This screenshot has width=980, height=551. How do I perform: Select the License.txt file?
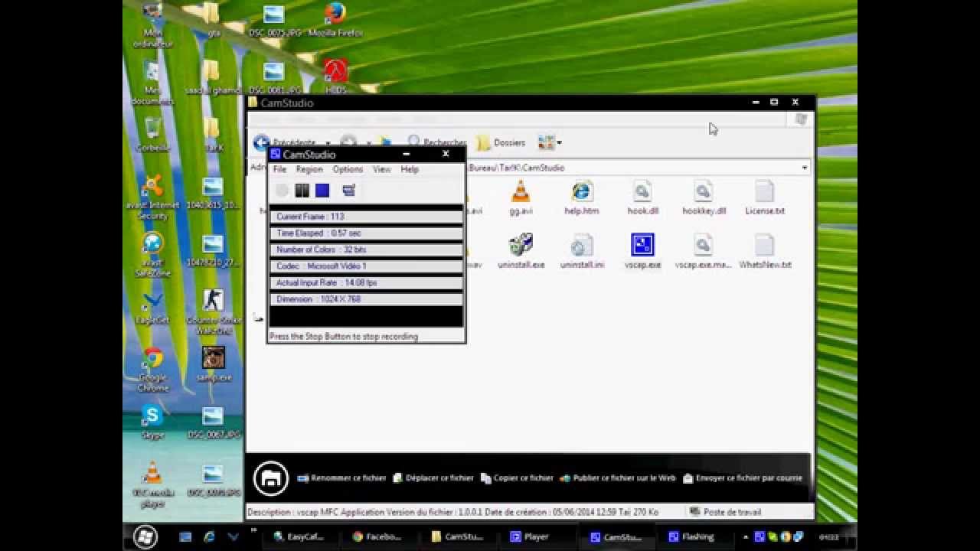point(765,198)
